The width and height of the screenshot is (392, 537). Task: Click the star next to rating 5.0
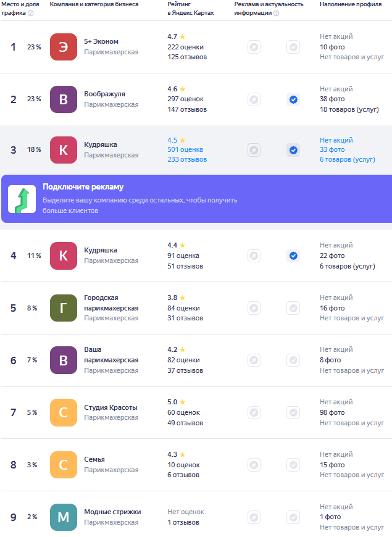[x=182, y=402]
